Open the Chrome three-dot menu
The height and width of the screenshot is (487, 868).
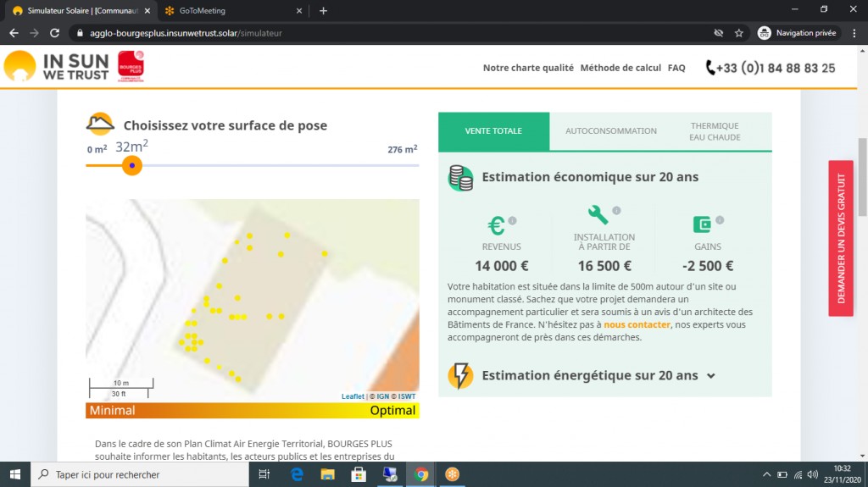[854, 33]
